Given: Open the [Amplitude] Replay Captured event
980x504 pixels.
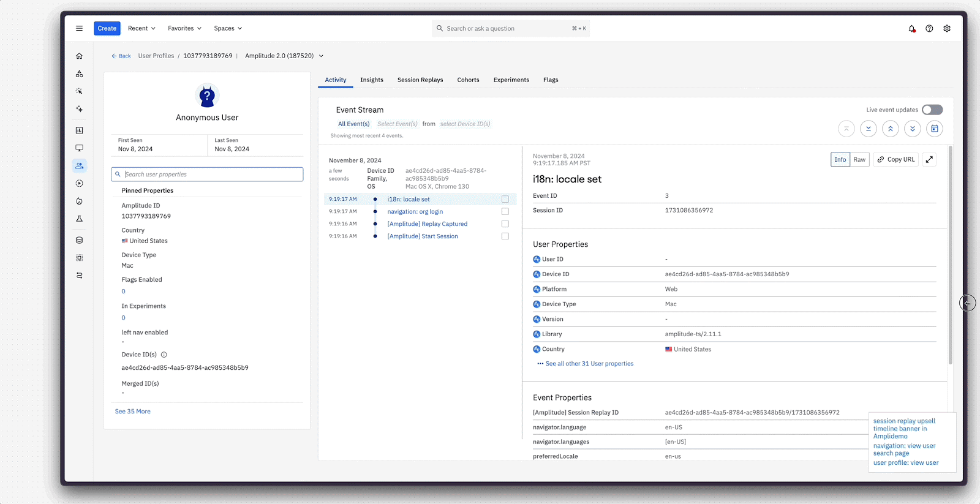Looking at the screenshot, I should tap(428, 224).
